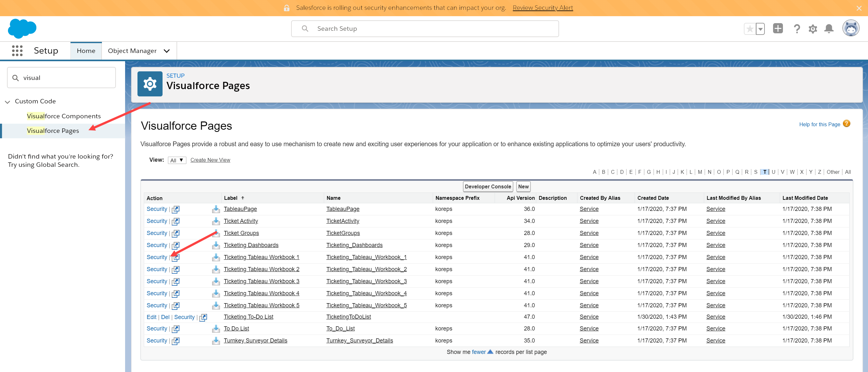Click the Salesforce cloud logo
868x372 pixels.
22,29
